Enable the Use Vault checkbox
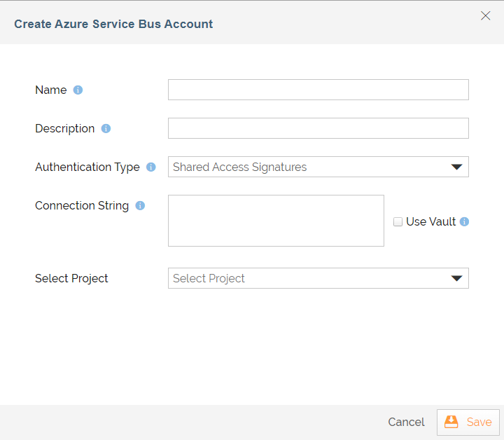This screenshot has width=504, height=440. 398,222
